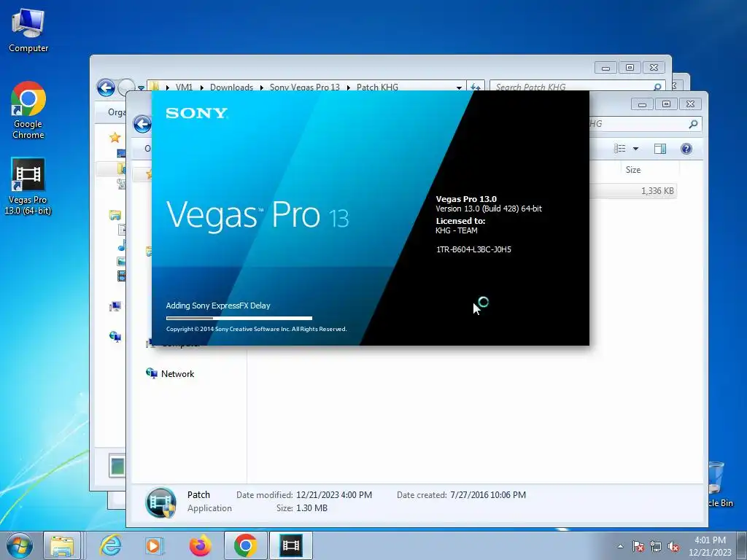Screen dimensions: 747x560
Task: Open the view options dropdown arrow
Action: (635, 149)
